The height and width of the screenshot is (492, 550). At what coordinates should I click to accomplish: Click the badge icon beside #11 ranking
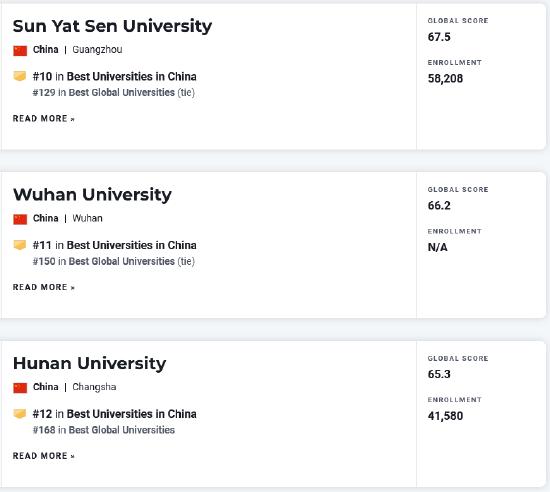pyautogui.click(x=20, y=245)
